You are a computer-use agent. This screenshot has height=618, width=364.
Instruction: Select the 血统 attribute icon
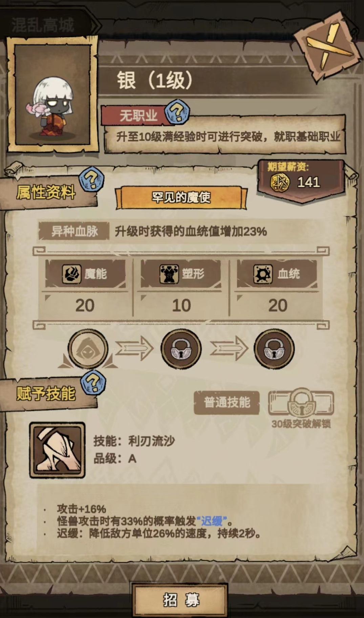pos(263,274)
